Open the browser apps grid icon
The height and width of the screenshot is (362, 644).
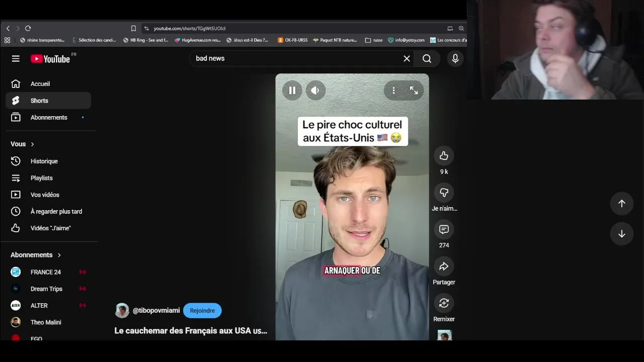(x=7, y=40)
